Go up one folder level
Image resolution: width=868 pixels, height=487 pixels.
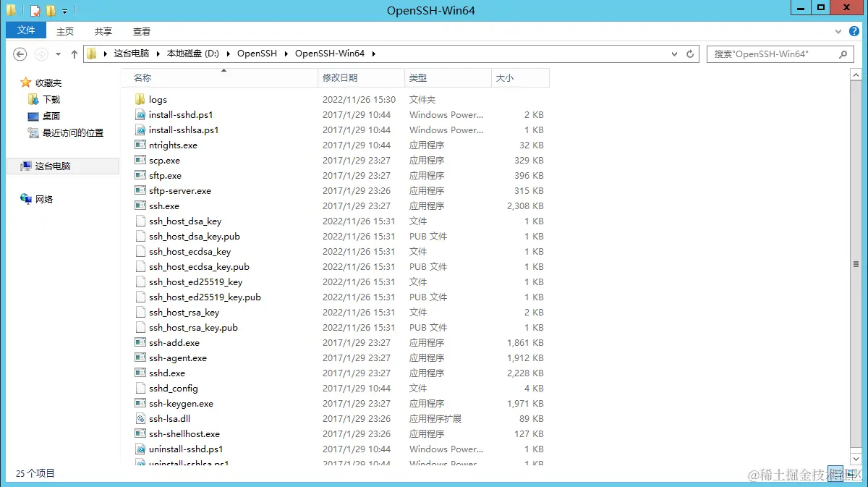(74, 54)
